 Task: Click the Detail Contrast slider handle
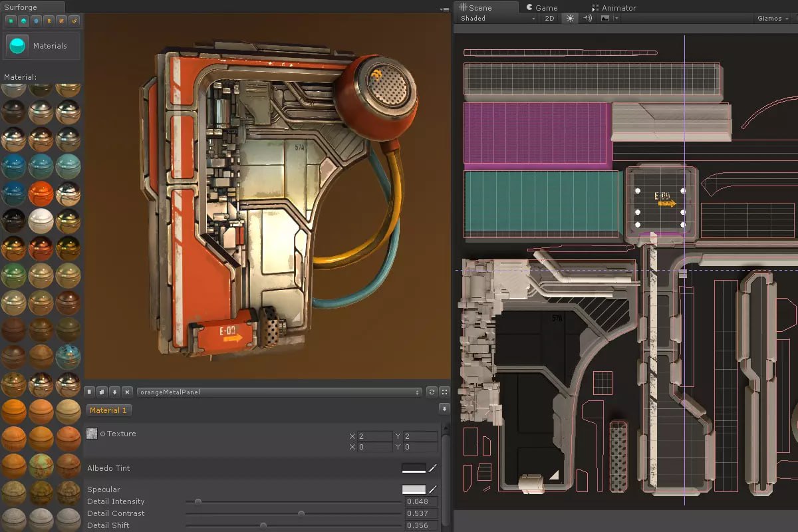tap(301, 513)
